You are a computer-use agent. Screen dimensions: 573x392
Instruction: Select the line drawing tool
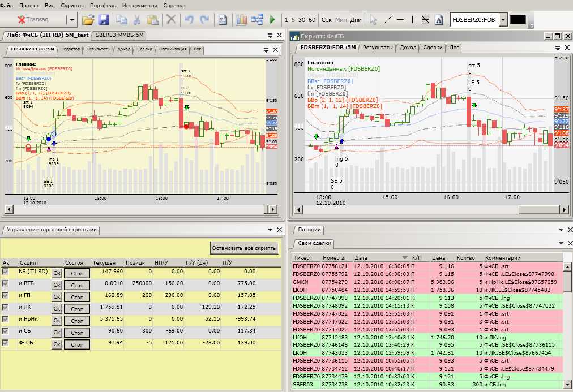(x=388, y=20)
